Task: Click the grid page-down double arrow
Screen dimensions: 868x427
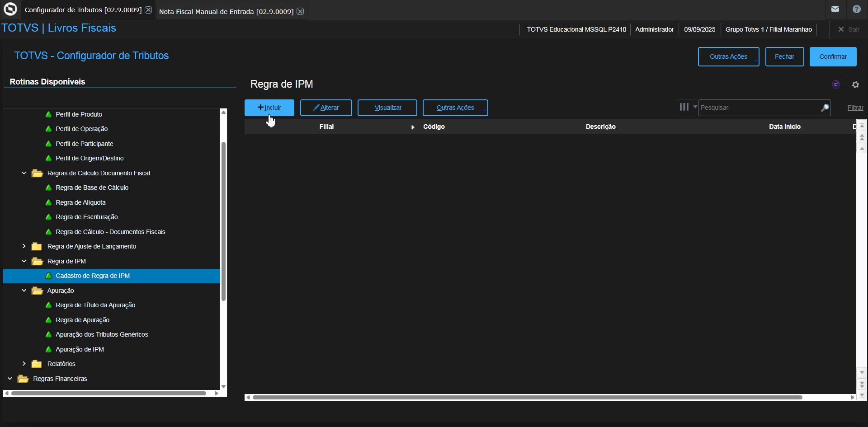Action: [x=862, y=384]
